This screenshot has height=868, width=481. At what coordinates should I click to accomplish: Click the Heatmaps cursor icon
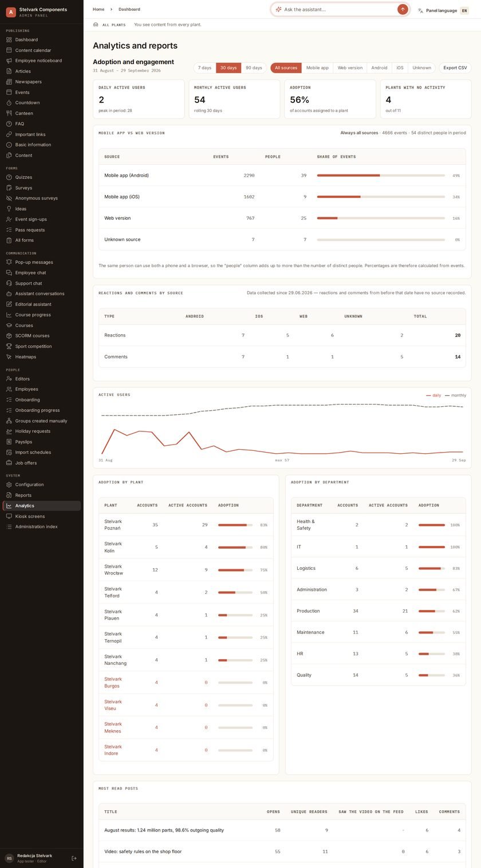pos(9,356)
